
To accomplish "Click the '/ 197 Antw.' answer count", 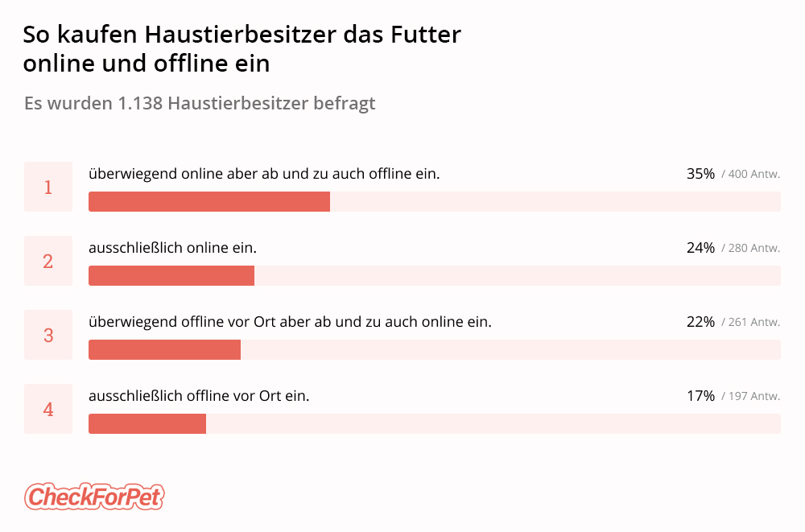I will (x=751, y=396).
